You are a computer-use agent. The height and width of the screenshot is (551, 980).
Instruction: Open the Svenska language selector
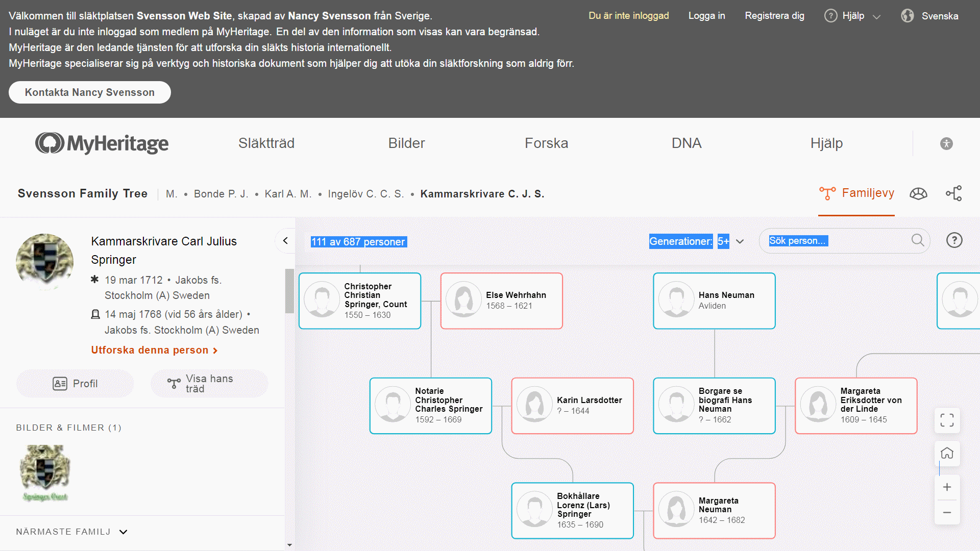point(929,16)
